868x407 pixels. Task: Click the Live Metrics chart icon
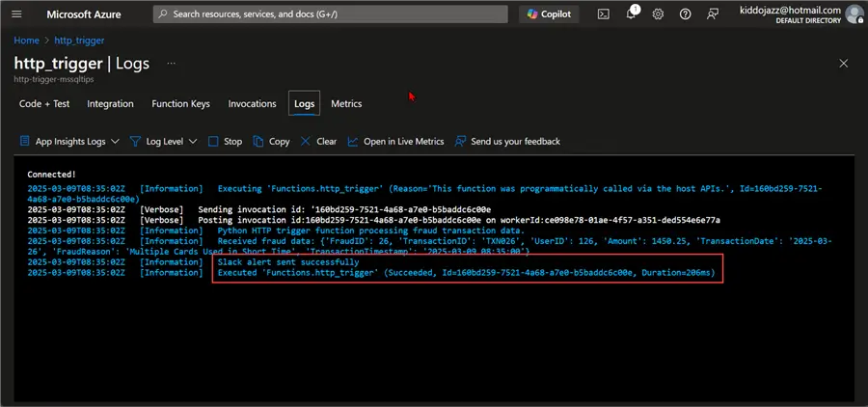coord(353,141)
